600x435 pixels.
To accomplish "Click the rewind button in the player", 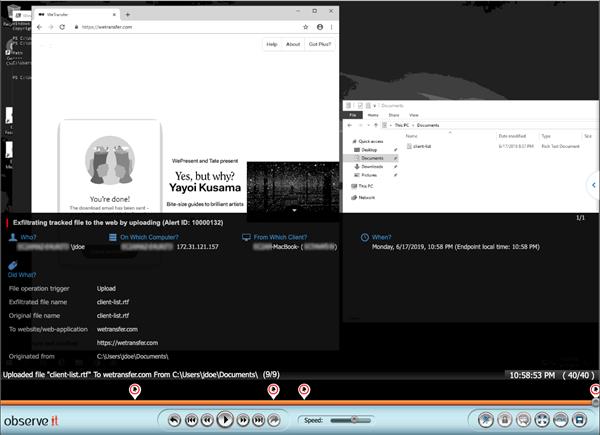I will point(207,420).
